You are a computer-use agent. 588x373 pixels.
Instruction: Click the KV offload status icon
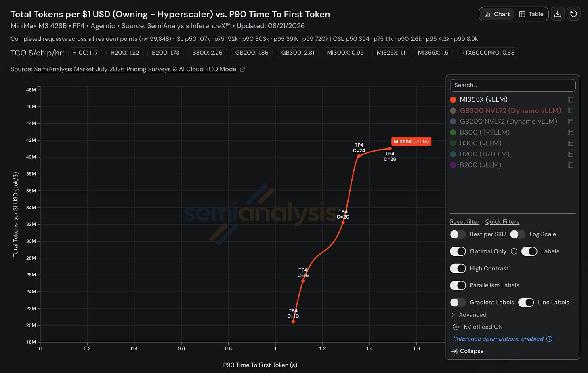[456, 327]
